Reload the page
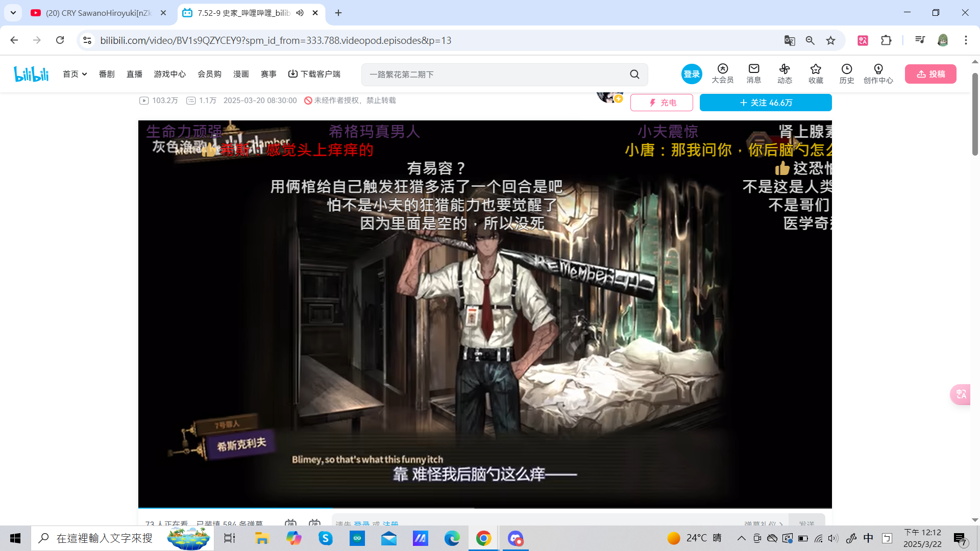Viewport: 980px width, 551px height. pos(60,40)
